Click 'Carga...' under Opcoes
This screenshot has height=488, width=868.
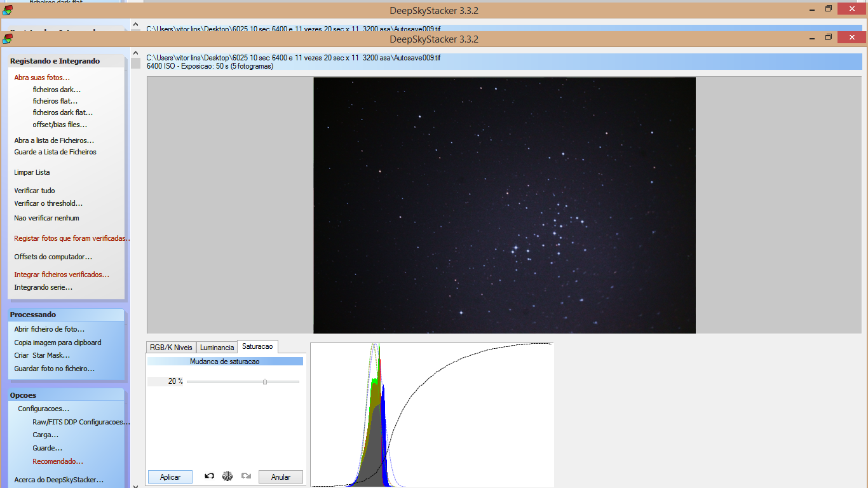[x=45, y=435]
